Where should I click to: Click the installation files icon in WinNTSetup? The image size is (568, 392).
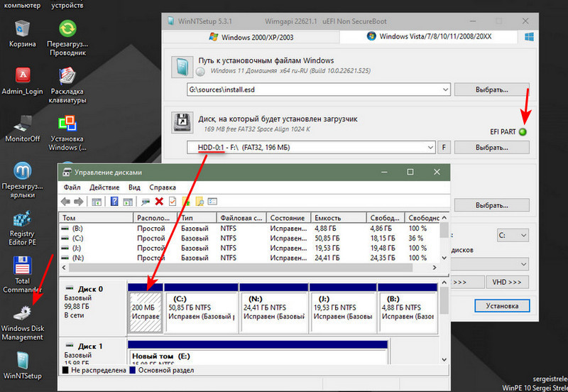tap(182, 67)
